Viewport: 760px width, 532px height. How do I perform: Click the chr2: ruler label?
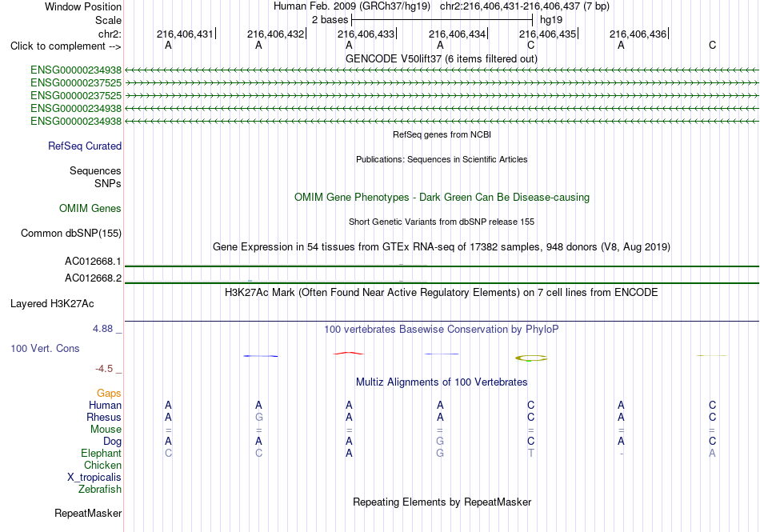[x=110, y=34]
